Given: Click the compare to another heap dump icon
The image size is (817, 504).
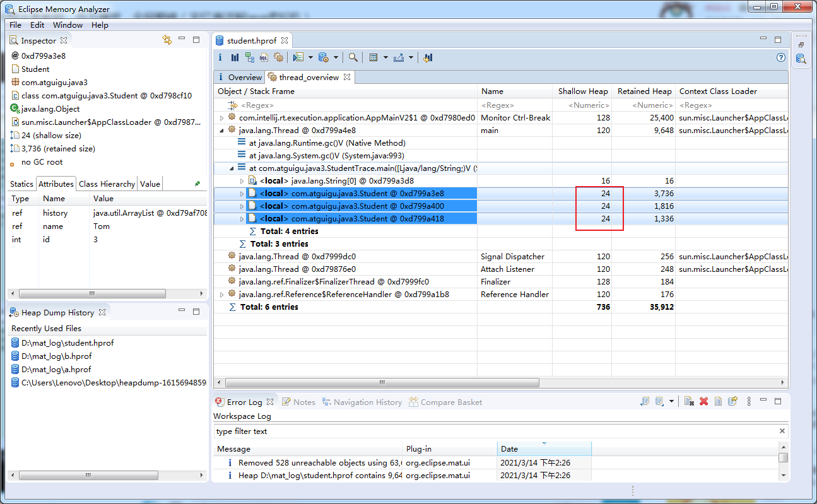Looking at the screenshot, I should (428, 57).
